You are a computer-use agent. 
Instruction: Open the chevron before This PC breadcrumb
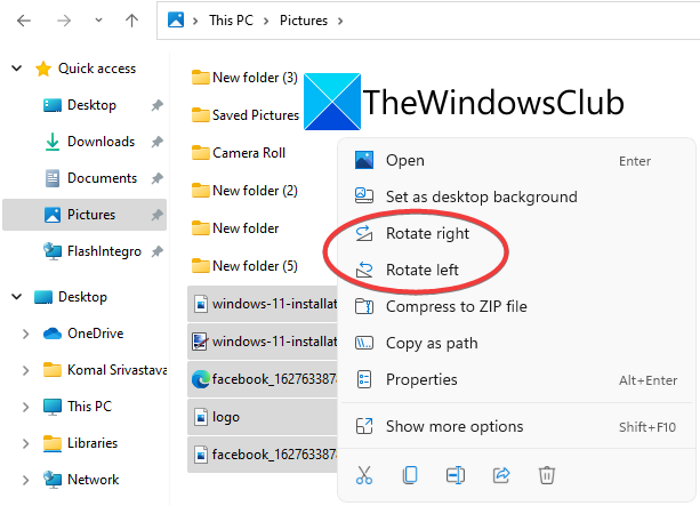coord(195,21)
